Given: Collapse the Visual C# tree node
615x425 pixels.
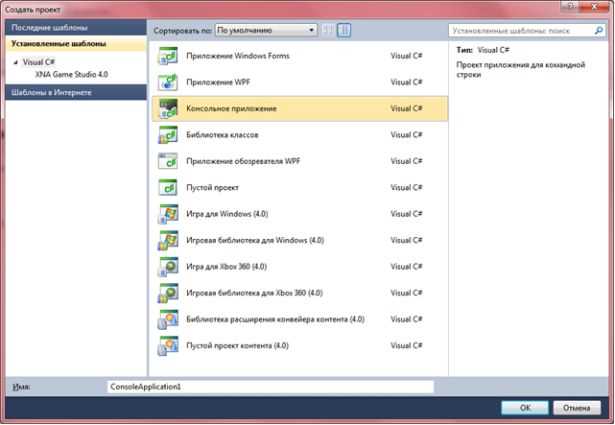Looking at the screenshot, I should [x=16, y=62].
